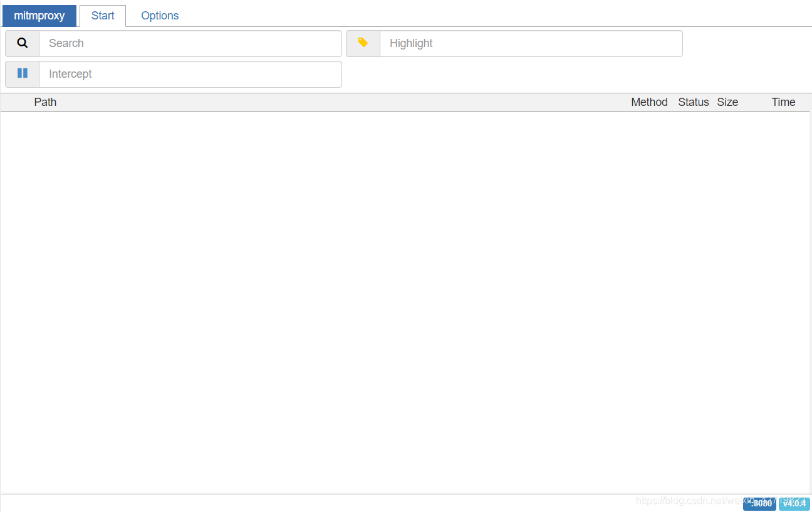Focus the Intercept input field

(x=190, y=74)
